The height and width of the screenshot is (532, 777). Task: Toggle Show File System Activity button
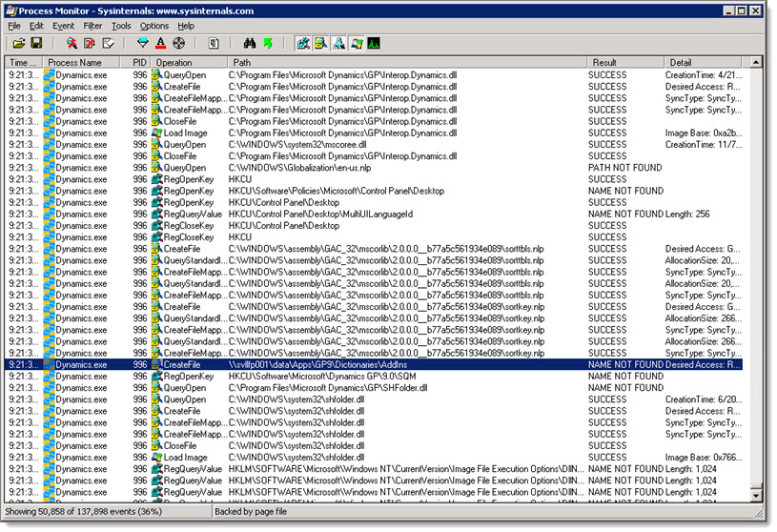coord(321,44)
